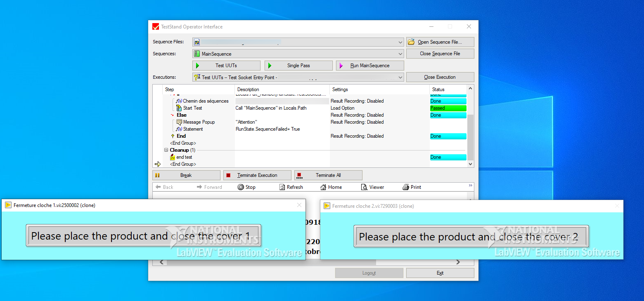Click Open Sequence File button
Viewport: 644px width, 301px height.
pos(440,42)
